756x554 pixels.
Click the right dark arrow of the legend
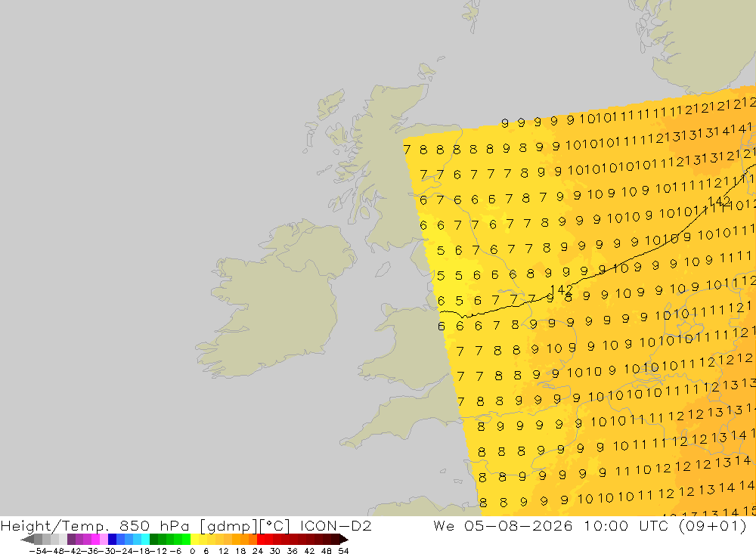344,540
